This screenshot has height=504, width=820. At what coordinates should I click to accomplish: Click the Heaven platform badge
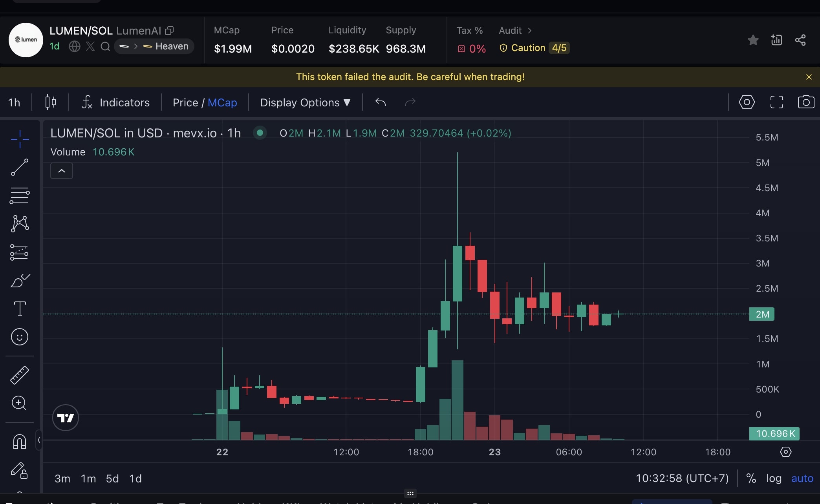pos(154,46)
